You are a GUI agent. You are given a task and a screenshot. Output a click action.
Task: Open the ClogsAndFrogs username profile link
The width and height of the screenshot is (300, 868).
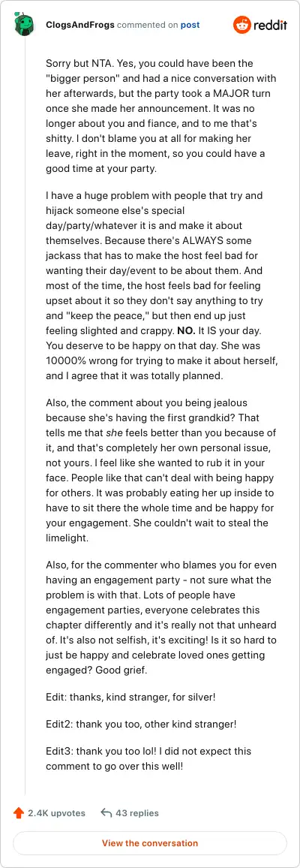point(80,25)
